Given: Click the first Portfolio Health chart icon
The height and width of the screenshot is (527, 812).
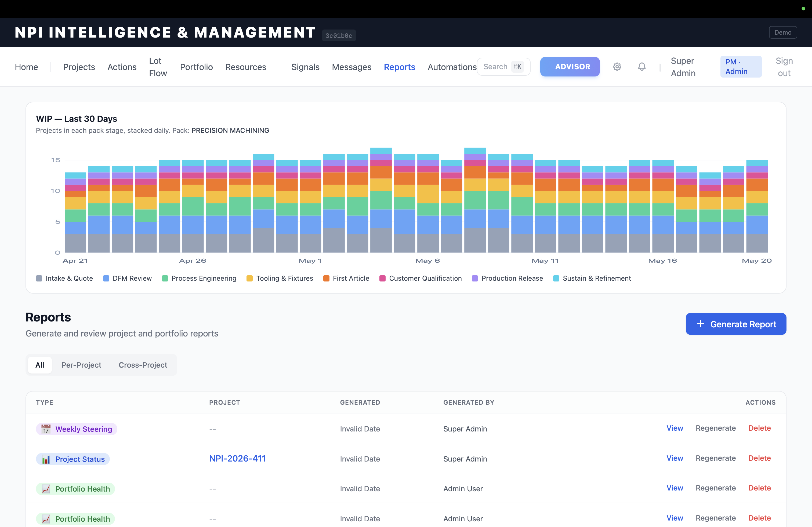Looking at the screenshot, I should (x=46, y=489).
